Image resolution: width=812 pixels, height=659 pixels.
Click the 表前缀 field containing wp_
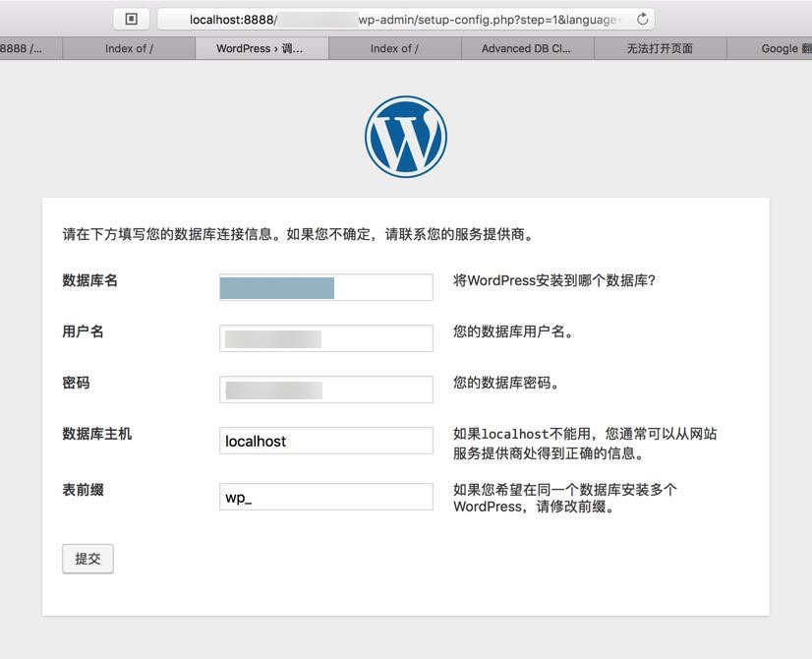[x=326, y=497]
